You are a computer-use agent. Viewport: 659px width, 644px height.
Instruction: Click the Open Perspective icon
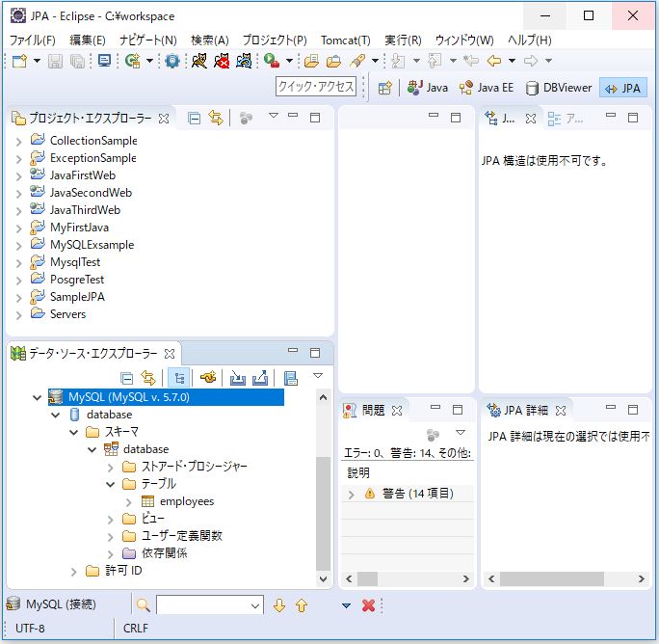[384, 88]
